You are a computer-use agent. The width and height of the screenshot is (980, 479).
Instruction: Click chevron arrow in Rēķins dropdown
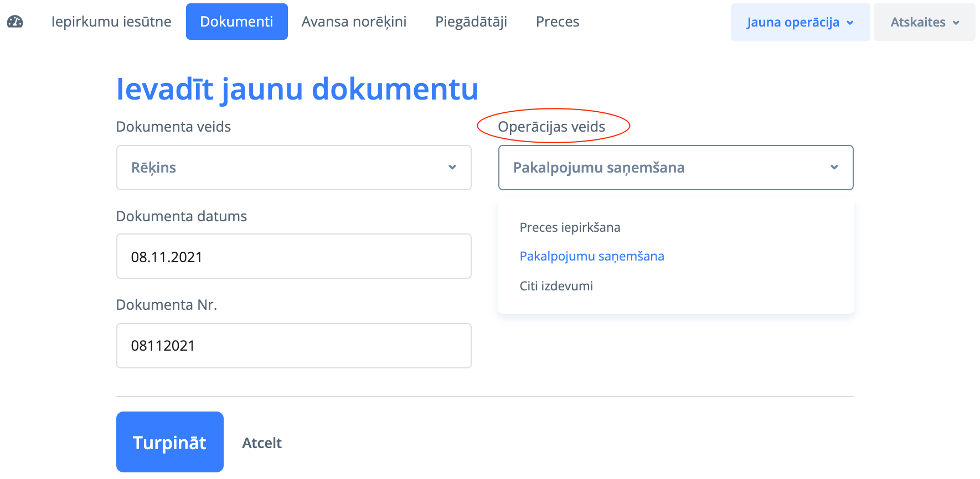coord(452,167)
